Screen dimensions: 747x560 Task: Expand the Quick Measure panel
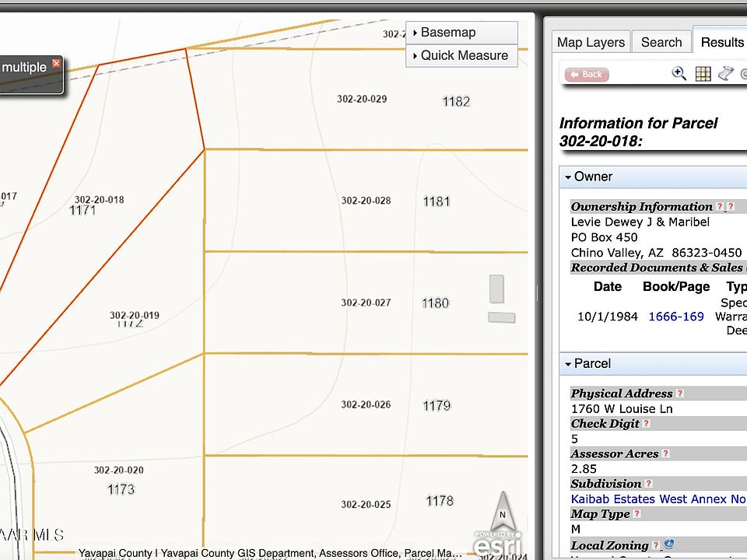tap(461, 56)
